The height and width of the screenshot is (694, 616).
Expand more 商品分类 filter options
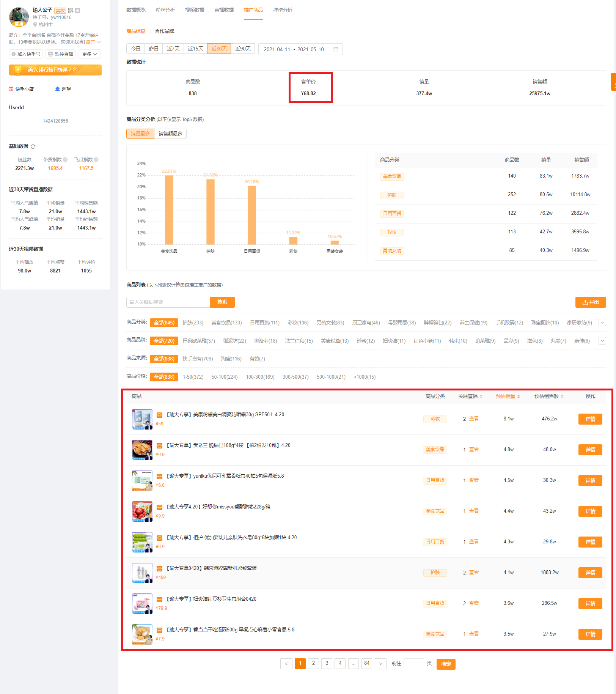(x=602, y=323)
